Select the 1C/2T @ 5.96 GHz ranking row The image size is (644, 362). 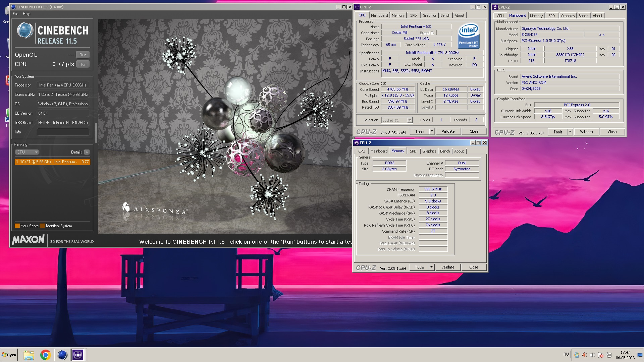click(52, 162)
